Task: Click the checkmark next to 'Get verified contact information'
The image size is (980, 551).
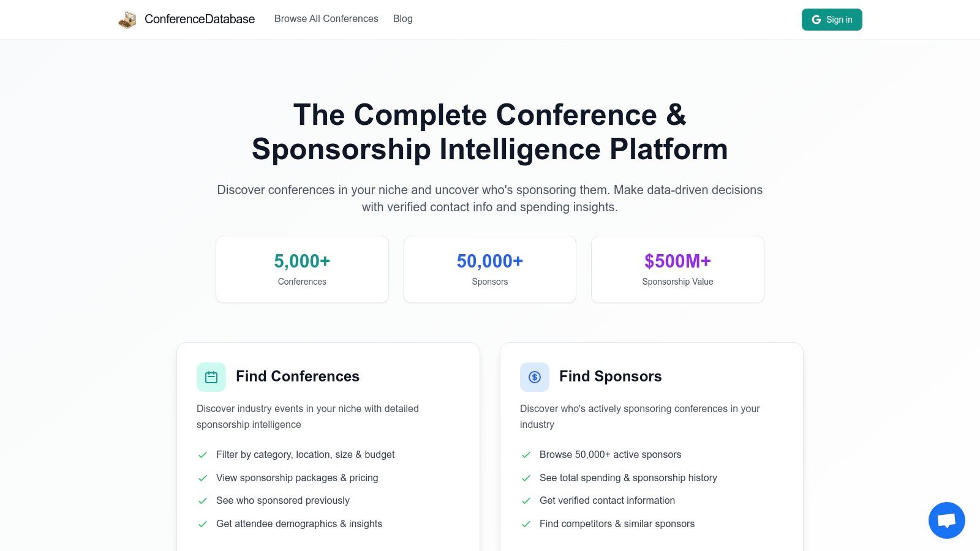Action: click(526, 501)
